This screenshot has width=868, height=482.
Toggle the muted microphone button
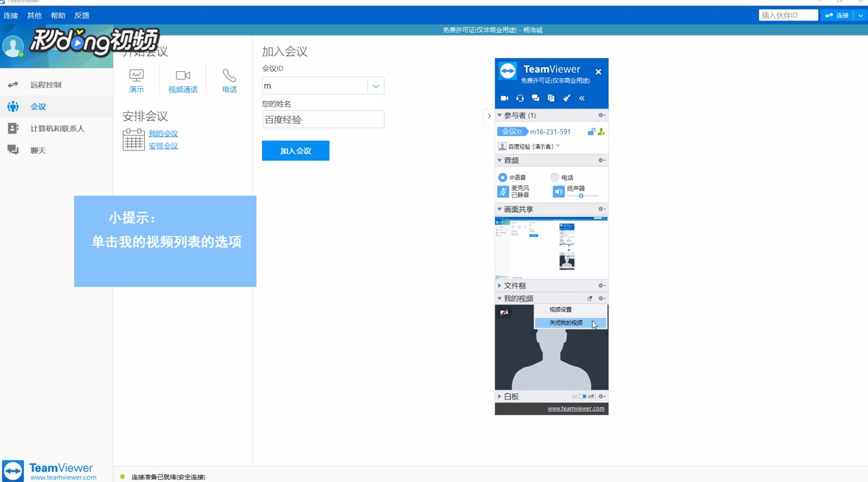(503, 192)
